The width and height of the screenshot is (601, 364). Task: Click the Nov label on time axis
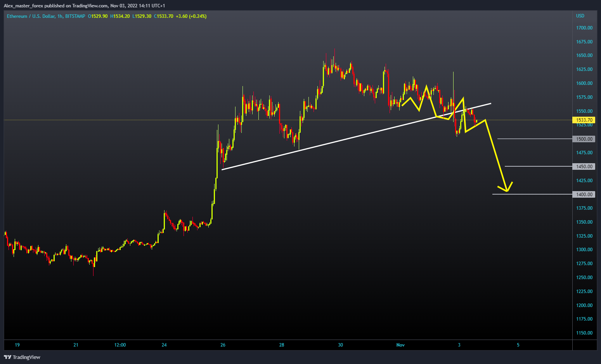400,345
